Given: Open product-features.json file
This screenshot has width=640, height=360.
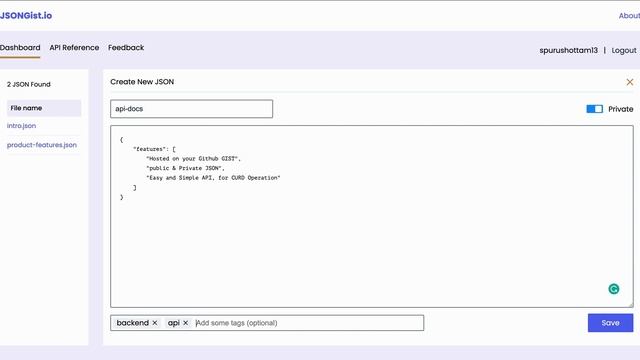Looking at the screenshot, I should (x=42, y=145).
